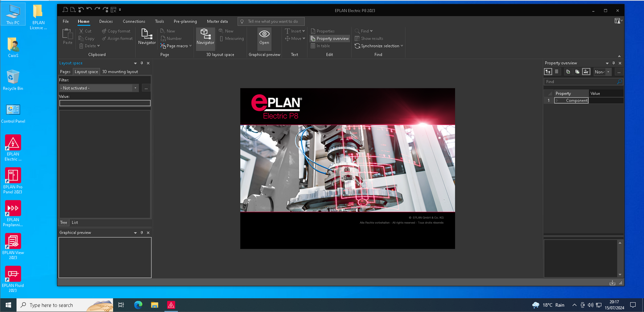This screenshot has height=312, width=644.
Task: Switch to the Pages navigator tab
Action: [x=66, y=72]
